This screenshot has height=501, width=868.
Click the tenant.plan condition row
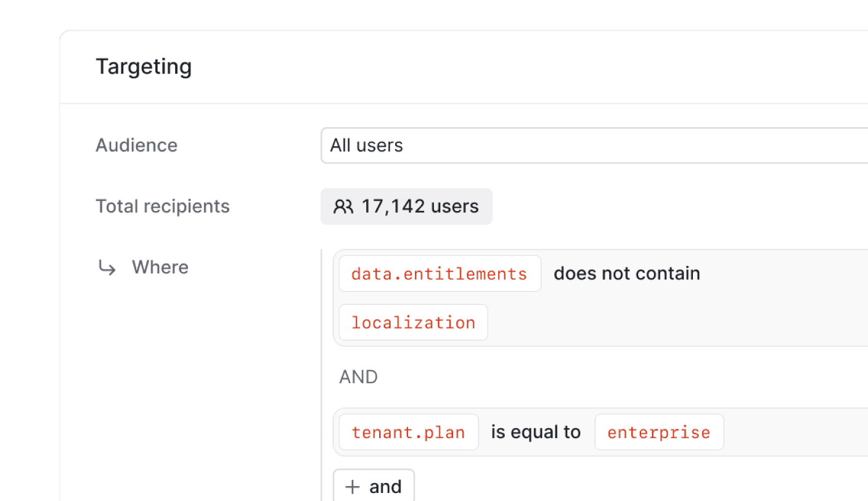coord(771,432)
